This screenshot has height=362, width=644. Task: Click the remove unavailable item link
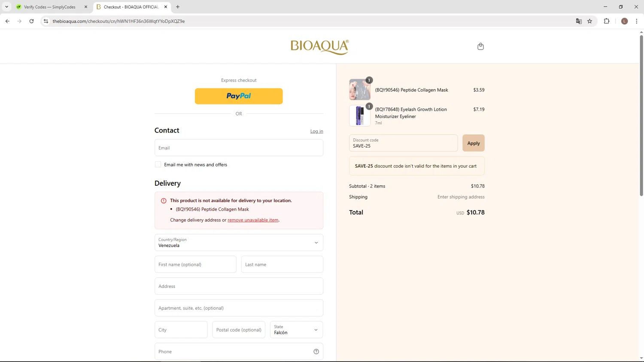point(253,220)
